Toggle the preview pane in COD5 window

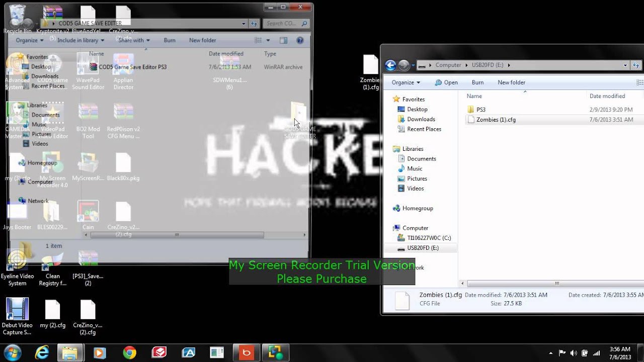tap(283, 40)
